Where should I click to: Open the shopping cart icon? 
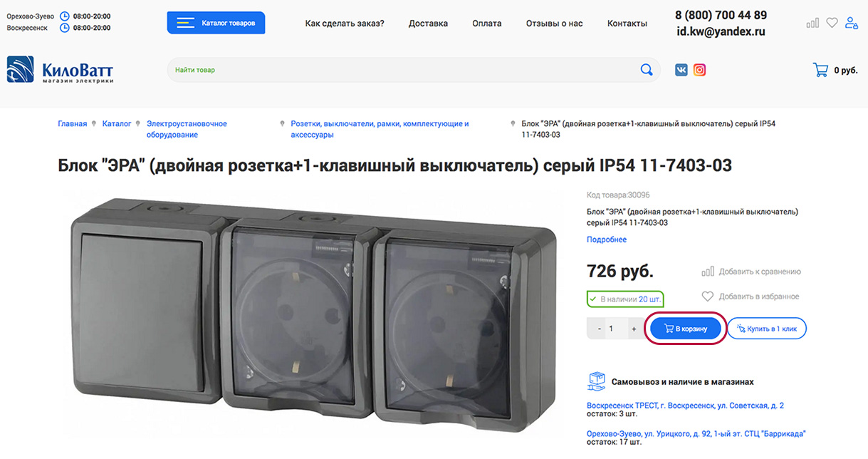(820, 70)
